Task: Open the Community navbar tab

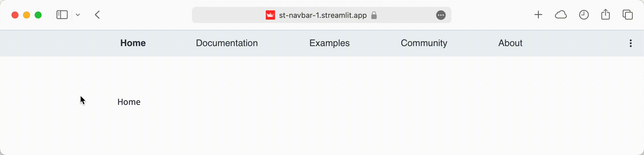Action: coord(424,43)
